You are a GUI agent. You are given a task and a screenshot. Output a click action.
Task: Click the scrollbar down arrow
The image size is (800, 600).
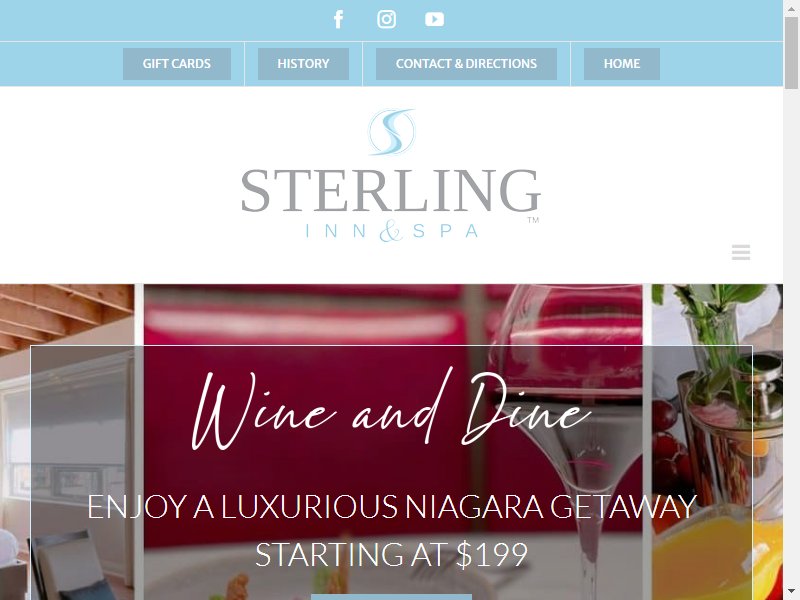(x=791, y=593)
